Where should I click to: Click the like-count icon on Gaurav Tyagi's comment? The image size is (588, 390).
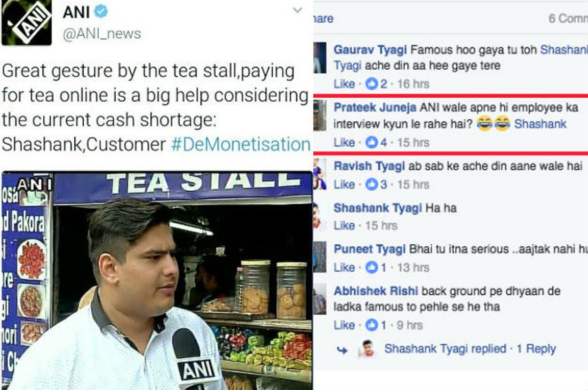click(x=371, y=84)
